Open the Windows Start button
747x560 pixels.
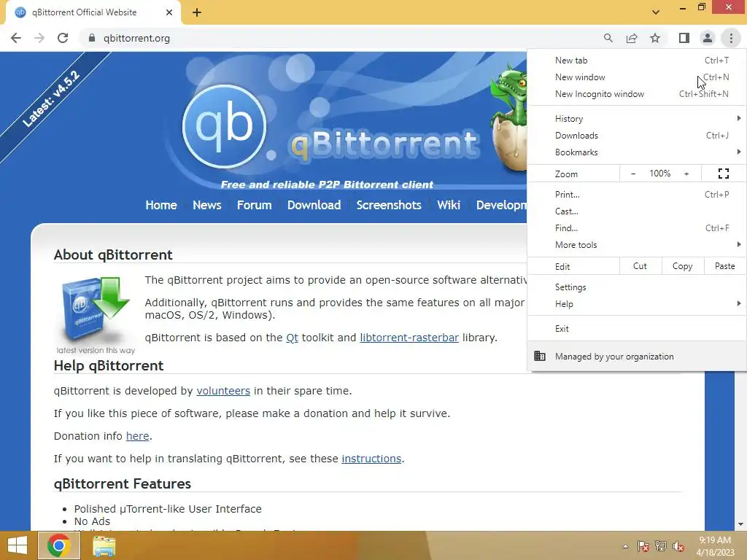(18, 545)
